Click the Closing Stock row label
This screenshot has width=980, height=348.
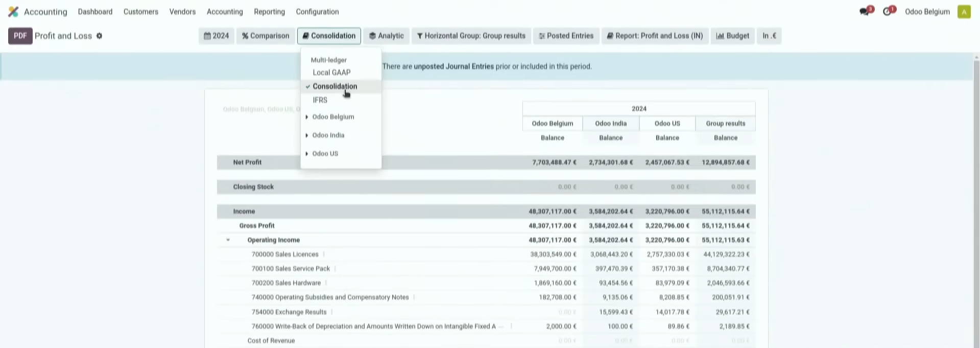tap(253, 187)
